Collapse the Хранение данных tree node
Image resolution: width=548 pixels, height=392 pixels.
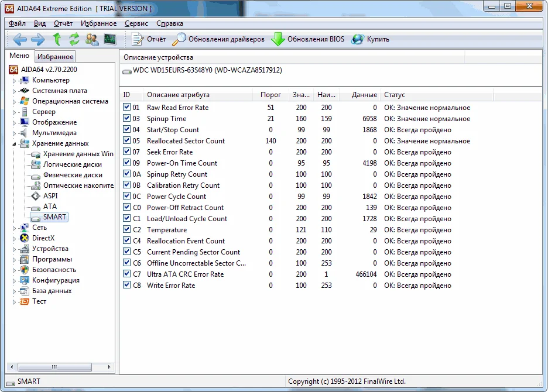click(x=15, y=144)
